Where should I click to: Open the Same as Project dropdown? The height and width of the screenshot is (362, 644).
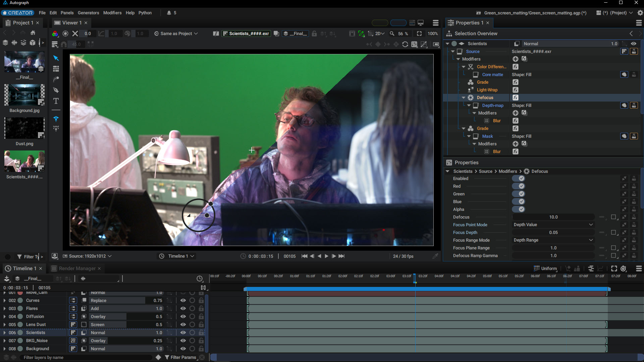point(176,34)
